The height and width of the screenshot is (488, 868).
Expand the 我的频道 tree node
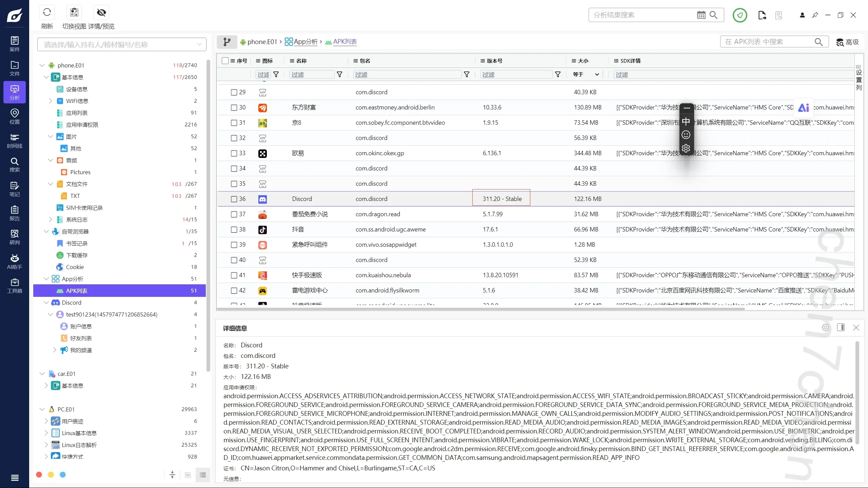[55, 350]
